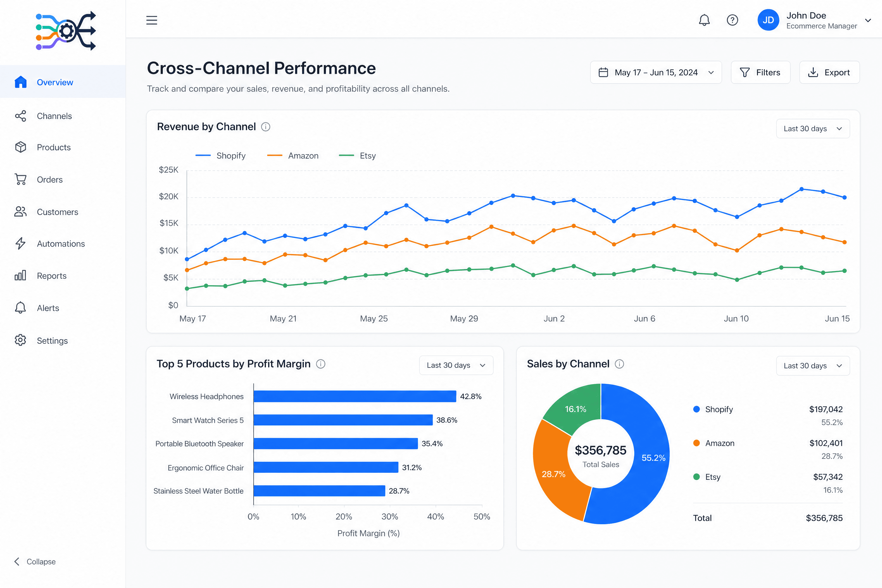Click the orange Amazon dot in sales legend
The width and height of the screenshot is (882, 588).
[696, 443]
